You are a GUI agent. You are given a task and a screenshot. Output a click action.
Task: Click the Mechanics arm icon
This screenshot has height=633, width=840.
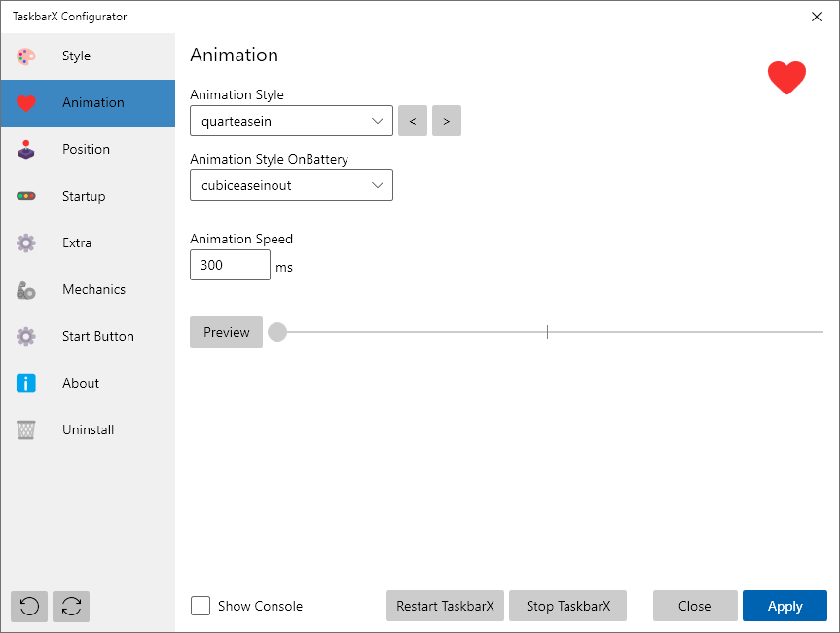25,290
